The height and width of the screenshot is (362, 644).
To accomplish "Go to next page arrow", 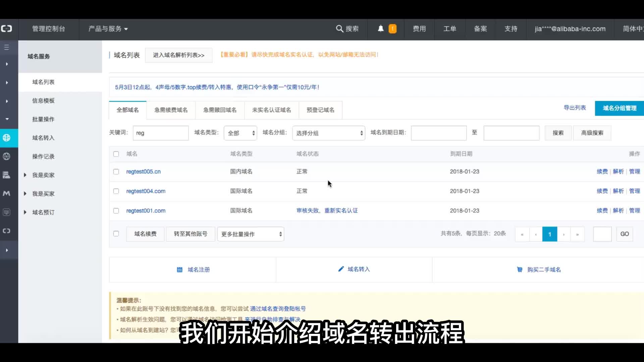I will tap(563, 234).
